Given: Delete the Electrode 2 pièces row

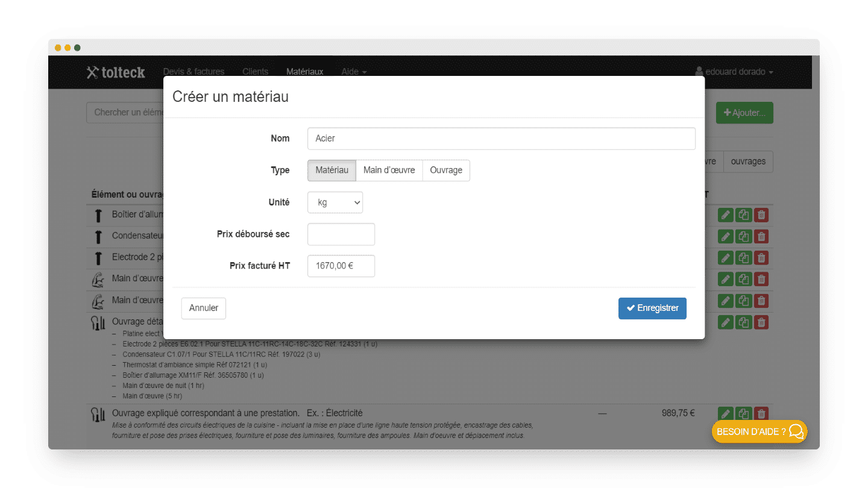Looking at the screenshot, I should pos(761,258).
